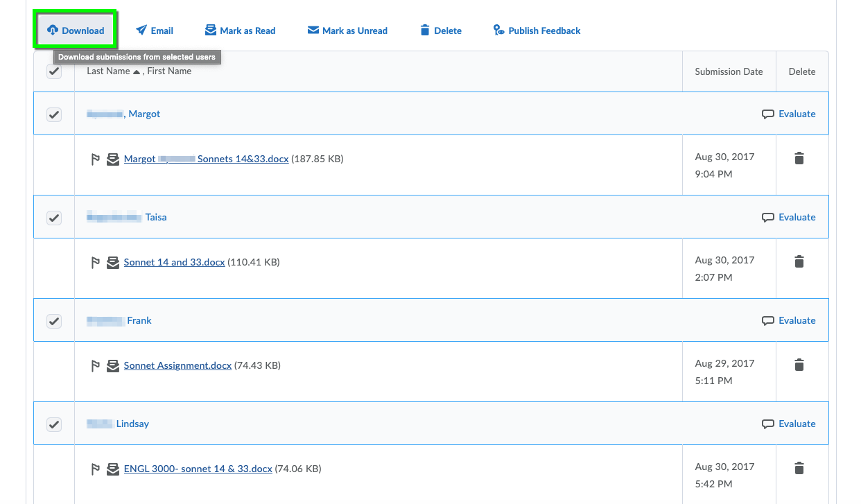Flag Margot's Sonnets 14&33 submission
Screen dimensions: 861x504
pos(96,159)
